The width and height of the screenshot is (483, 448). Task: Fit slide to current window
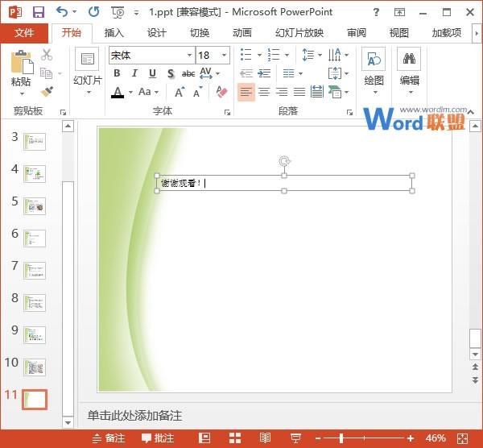click(463, 438)
